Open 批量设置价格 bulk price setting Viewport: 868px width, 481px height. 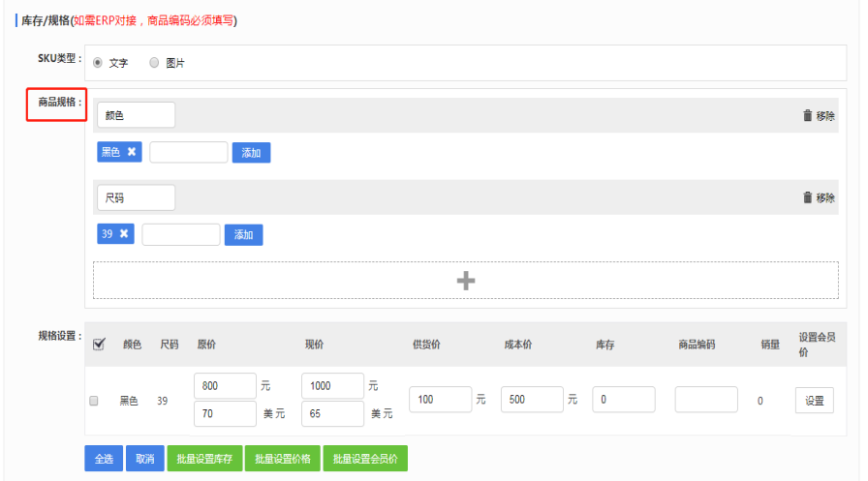point(281,459)
